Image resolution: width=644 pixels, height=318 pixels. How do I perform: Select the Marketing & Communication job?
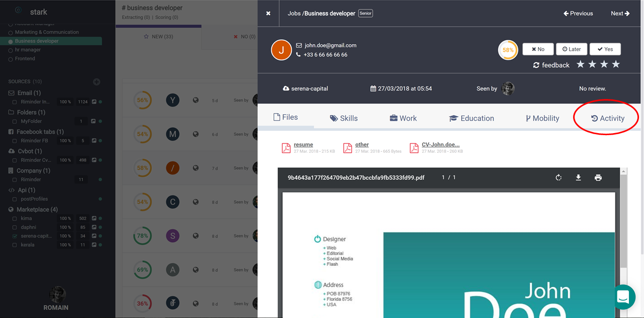click(x=47, y=32)
